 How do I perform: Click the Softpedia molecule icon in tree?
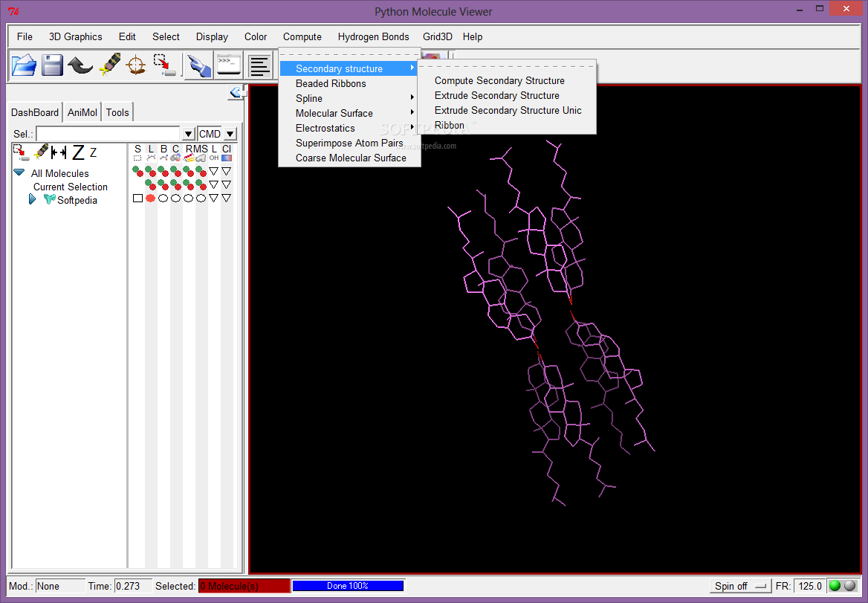(x=50, y=199)
